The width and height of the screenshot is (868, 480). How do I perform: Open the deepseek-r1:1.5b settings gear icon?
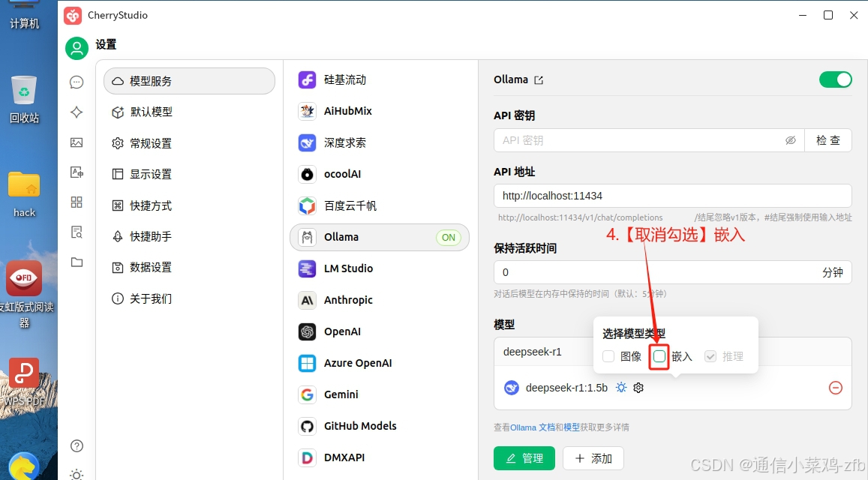[638, 388]
